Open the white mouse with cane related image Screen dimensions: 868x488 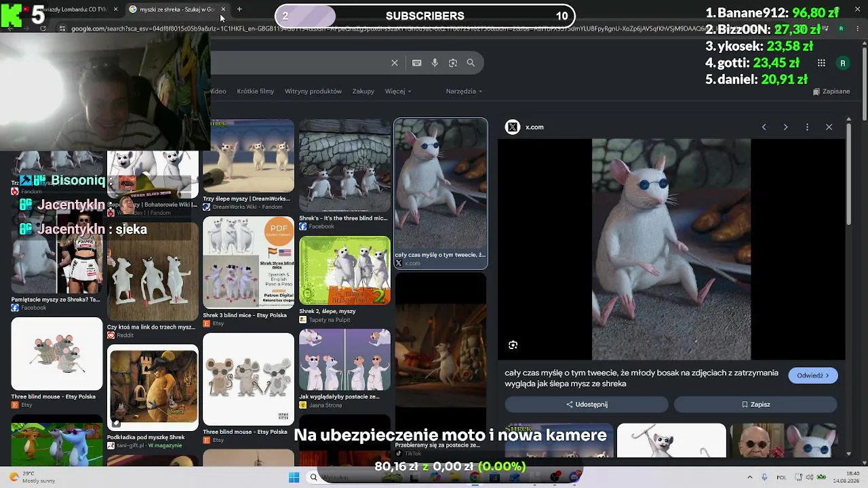pos(671,441)
